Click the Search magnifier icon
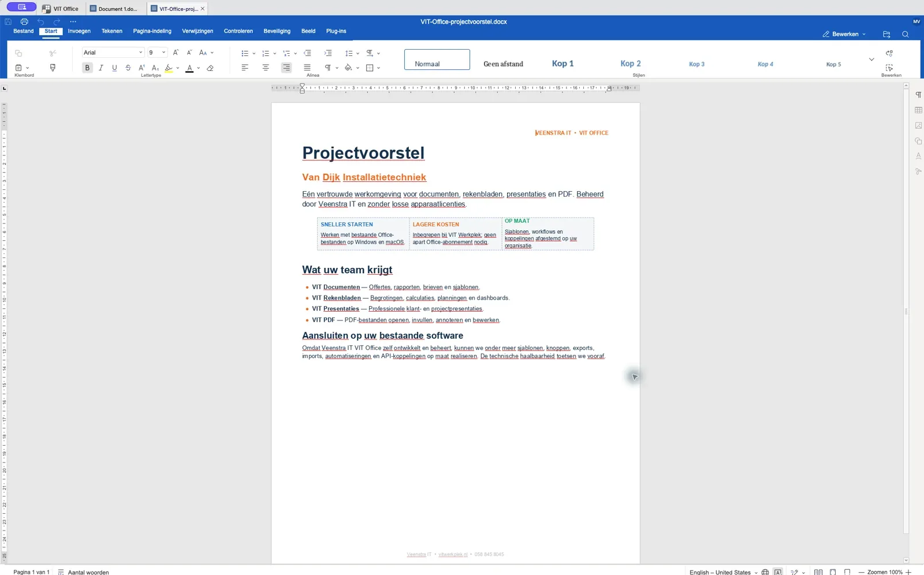The image size is (924, 575). point(906,35)
